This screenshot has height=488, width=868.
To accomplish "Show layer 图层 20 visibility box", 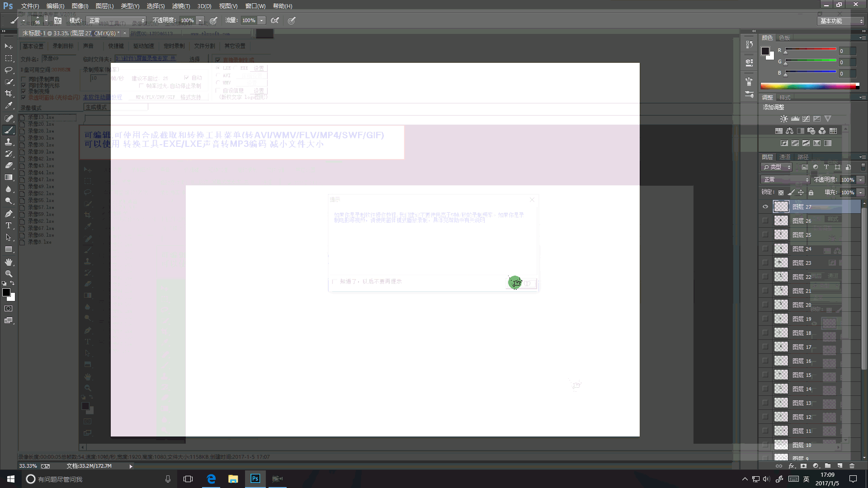I will pos(765,305).
